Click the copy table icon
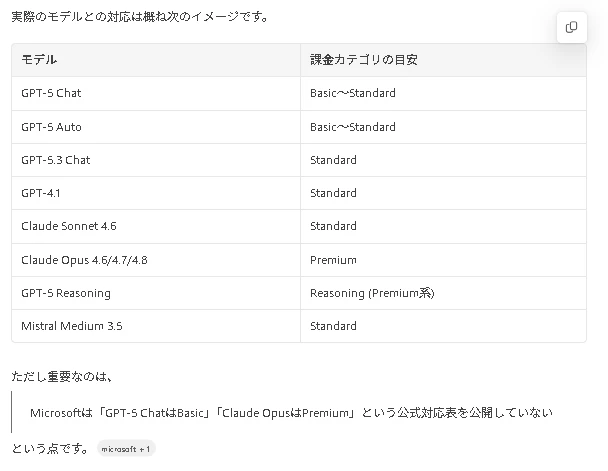Viewport: 608px width, 471px height. 571,27
